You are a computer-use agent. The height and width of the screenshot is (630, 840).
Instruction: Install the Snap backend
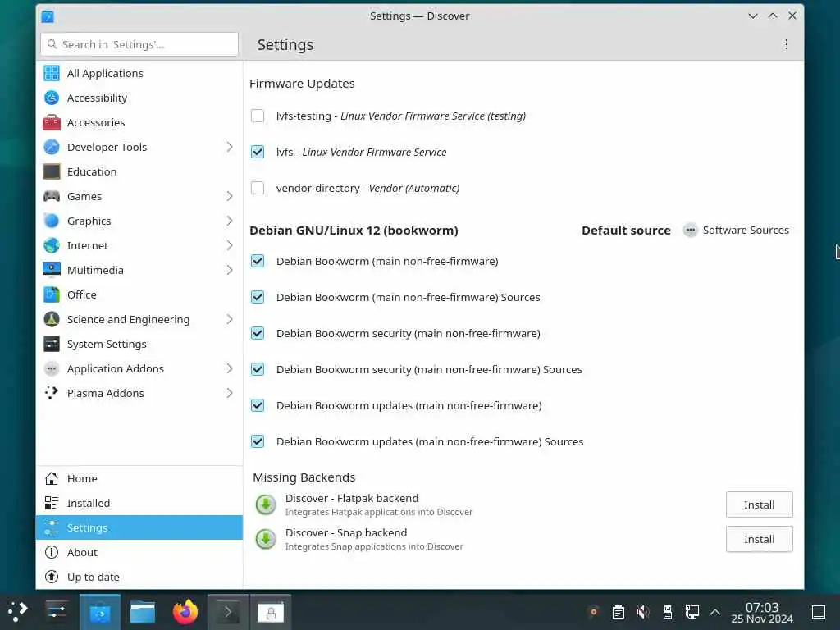pos(759,539)
